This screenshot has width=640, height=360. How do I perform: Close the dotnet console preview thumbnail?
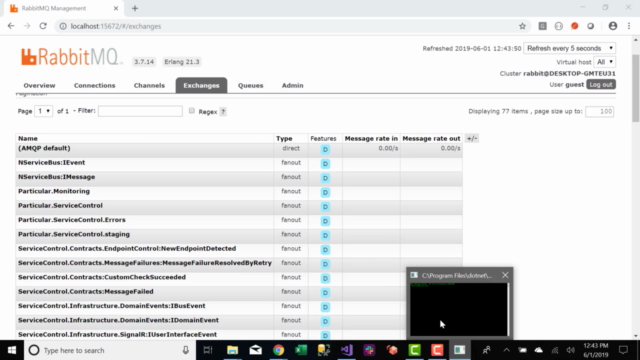coord(505,275)
